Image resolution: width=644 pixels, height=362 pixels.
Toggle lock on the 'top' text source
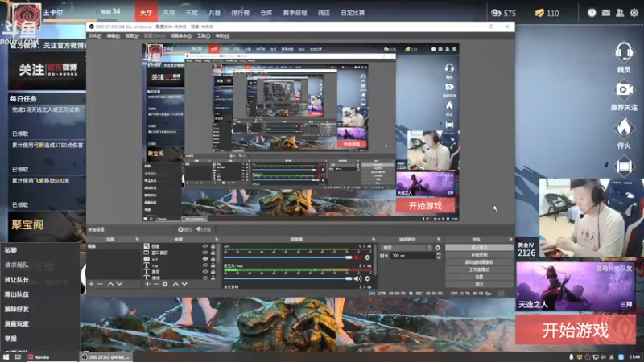tap(213, 265)
